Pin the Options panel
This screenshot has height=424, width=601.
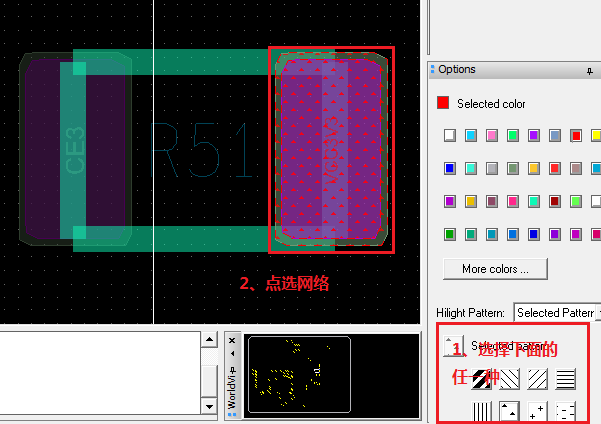point(589,71)
